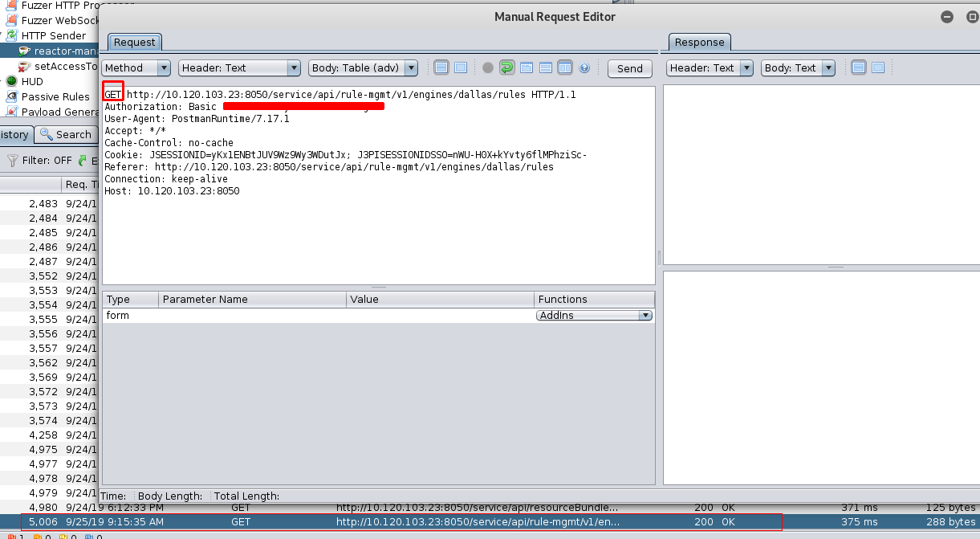The width and height of the screenshot is (980, 539).
Task: Toggle the second view icon in the Response toolbar
Action: tap(876, 67)
